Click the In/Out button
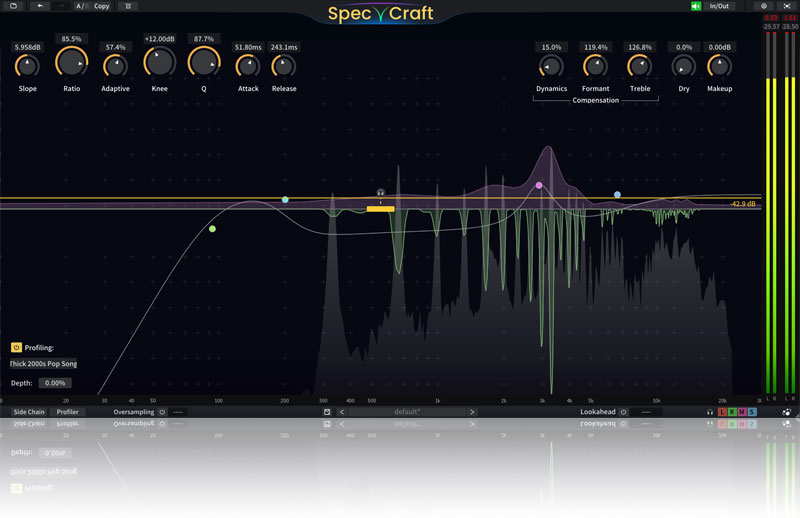Image resolution: width=800 pixels, height=518 pixels. tap(720, 6)
